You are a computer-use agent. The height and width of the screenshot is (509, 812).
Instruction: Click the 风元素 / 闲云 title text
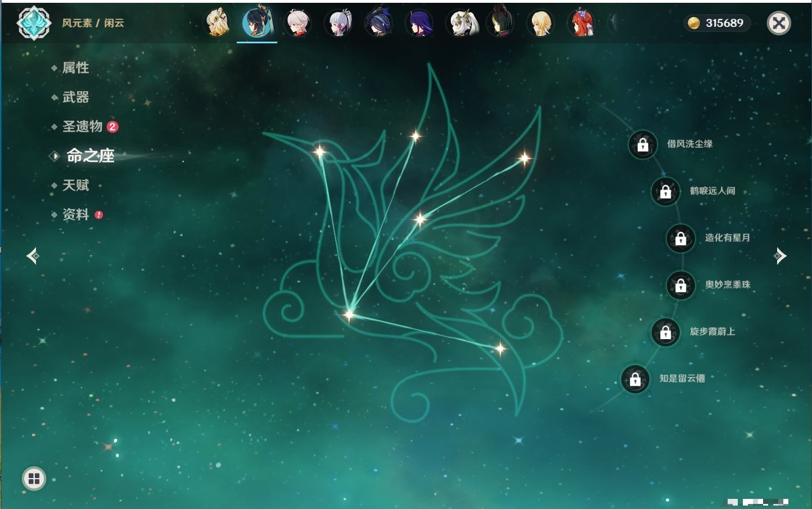(93, 23)
